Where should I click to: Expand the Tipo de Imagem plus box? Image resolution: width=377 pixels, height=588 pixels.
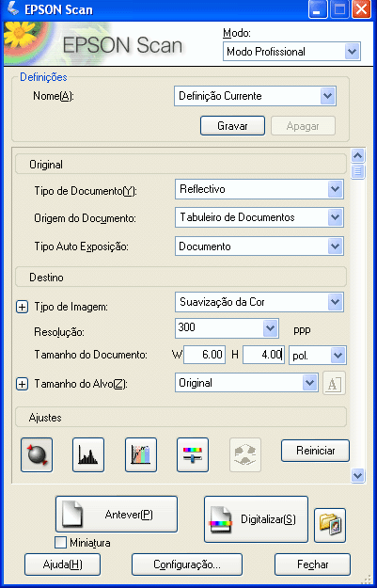23,307
